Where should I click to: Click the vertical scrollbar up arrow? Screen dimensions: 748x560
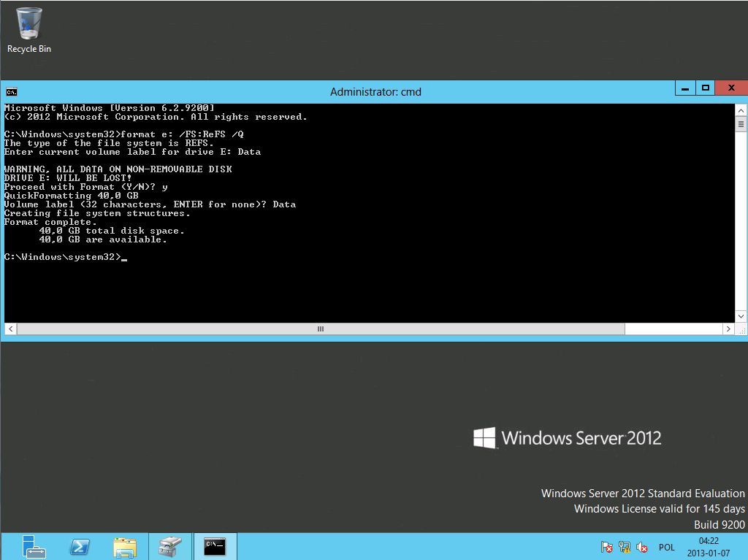pos(741,111)
